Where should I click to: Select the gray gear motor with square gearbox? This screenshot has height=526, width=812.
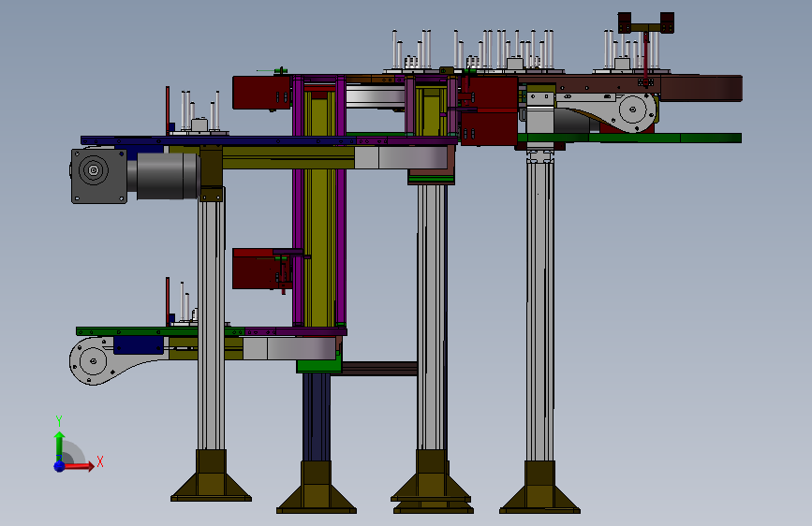click(x=135, y=176)
